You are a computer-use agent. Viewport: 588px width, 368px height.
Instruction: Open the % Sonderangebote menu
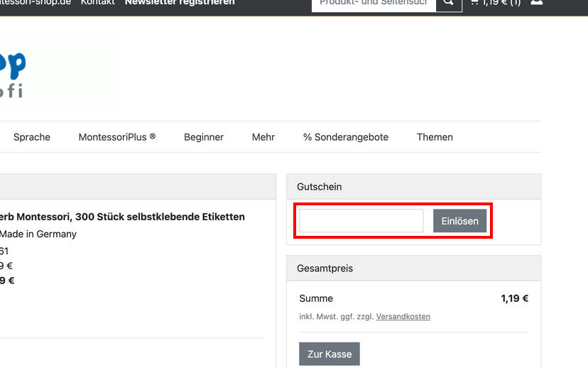pyautogui.click(x=346, y=137)
